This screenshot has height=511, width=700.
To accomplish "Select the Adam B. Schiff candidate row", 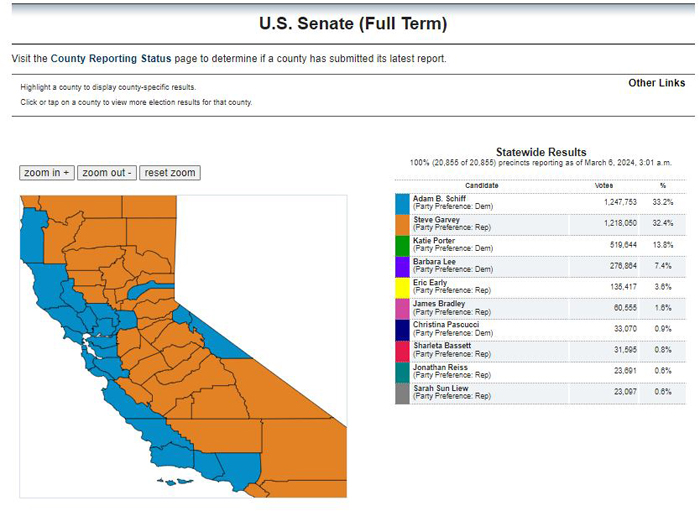I will pyautogui.click(x=540, y=204).
